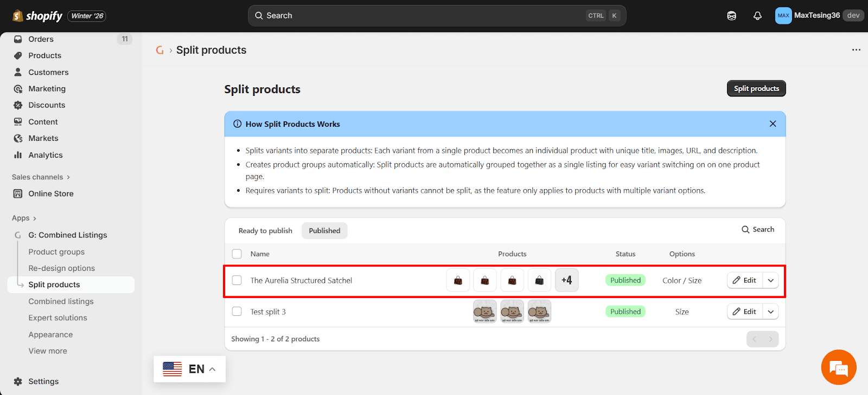Open the MaxTesing36 account menu
The height and width of the screenshot is (395, 868).
819,16
